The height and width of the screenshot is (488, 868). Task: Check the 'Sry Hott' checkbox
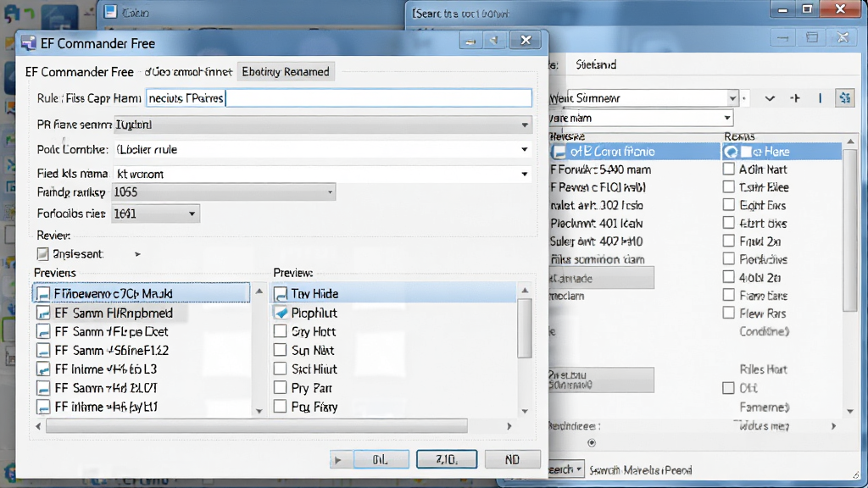281,331
